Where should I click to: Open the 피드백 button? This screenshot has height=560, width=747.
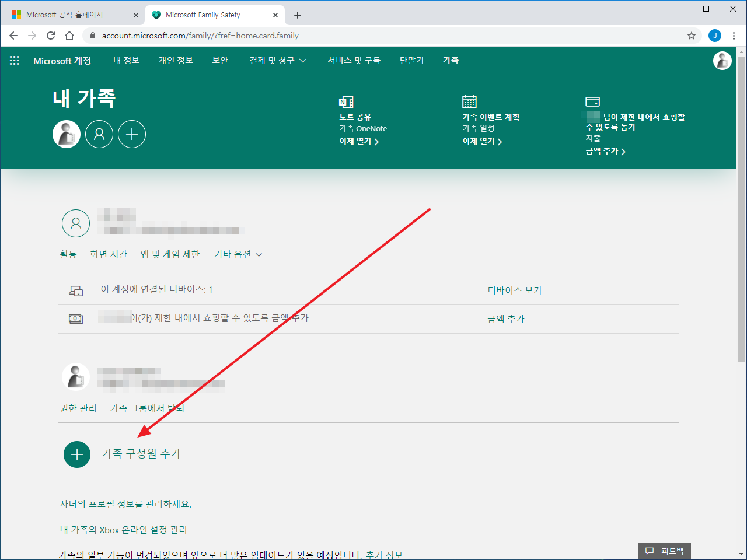665,551
